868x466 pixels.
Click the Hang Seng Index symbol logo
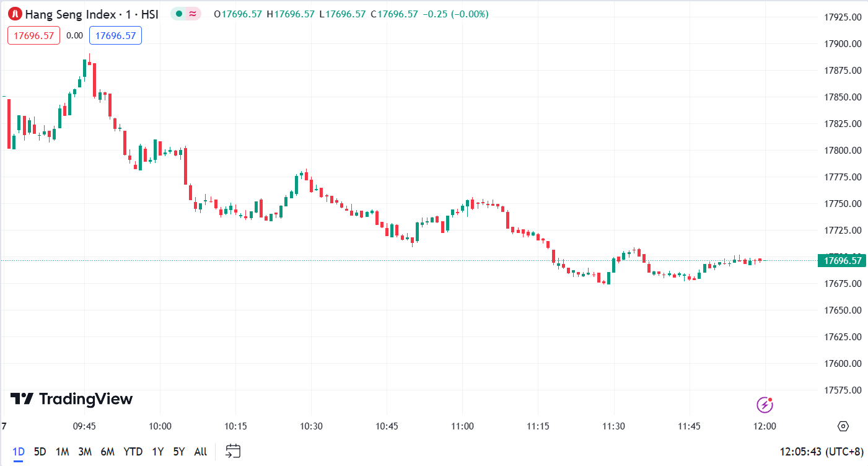point(17,12)
